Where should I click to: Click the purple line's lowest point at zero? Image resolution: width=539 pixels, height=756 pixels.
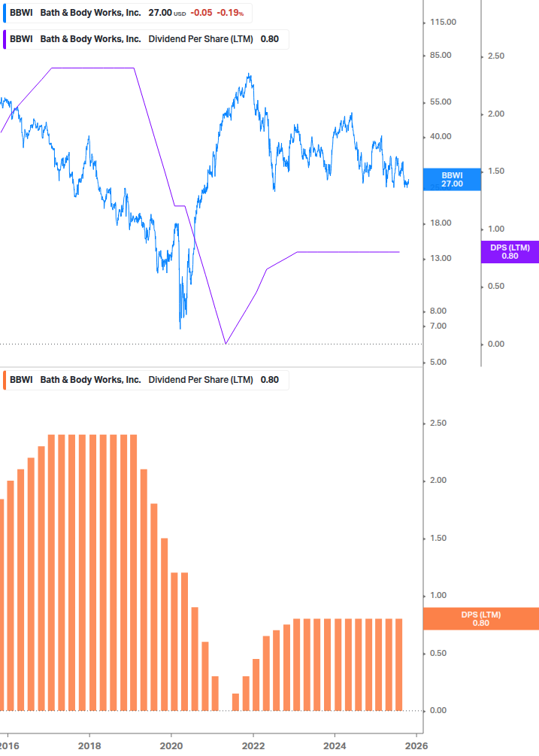pyautogui.click(x=226, y=344)
